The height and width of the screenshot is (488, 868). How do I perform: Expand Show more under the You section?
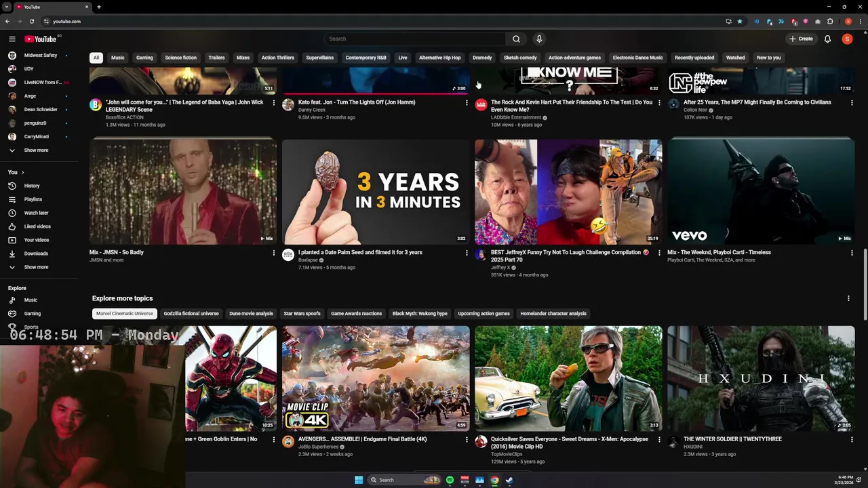click(36, 267)
